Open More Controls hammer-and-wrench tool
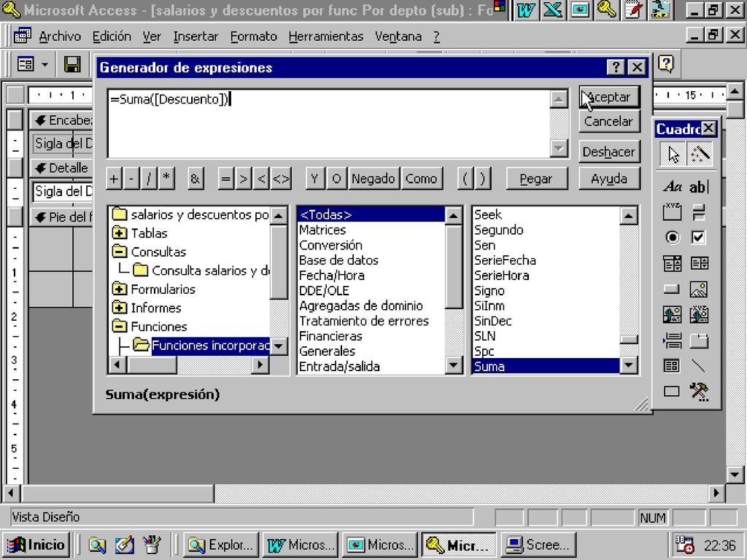747x560 pixels. tap(699, 392)
